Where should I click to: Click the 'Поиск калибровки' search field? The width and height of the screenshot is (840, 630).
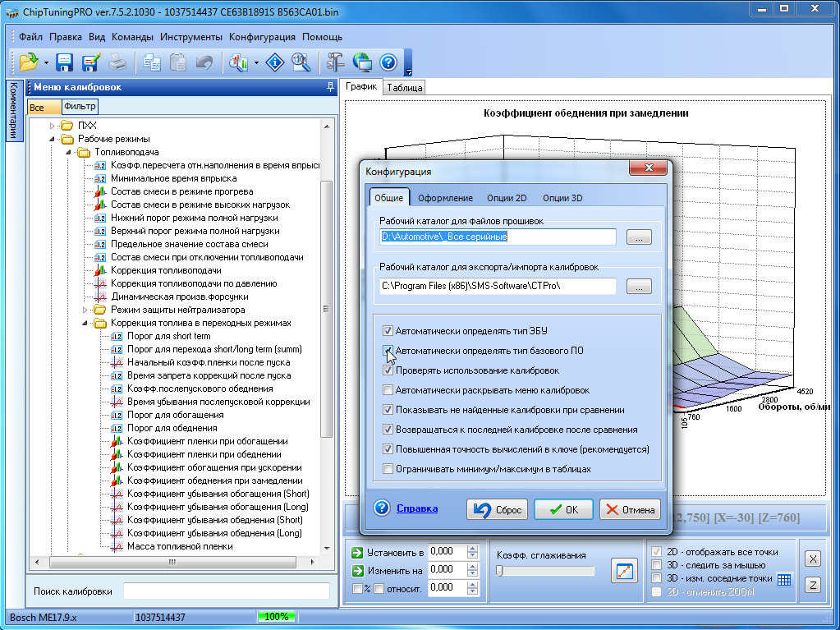[226, 591]
